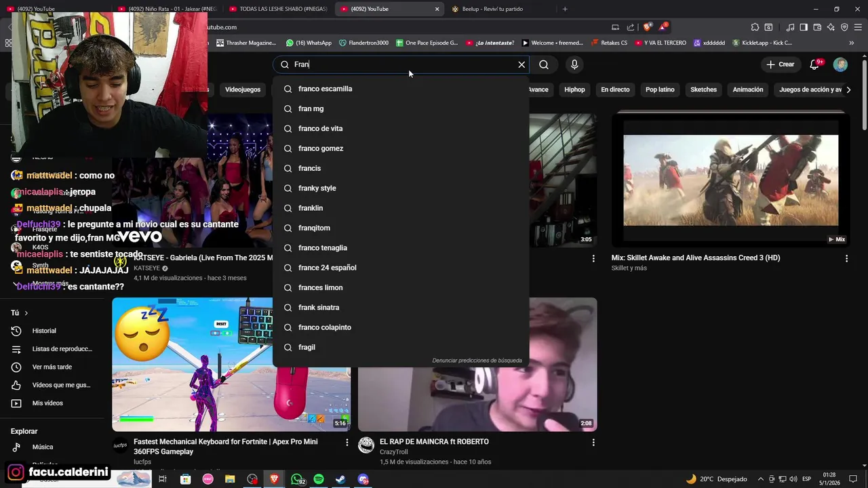This screenshot has width=868, height=488.
Task: Select suggestion 'franky style'
Action: [401, 188]
